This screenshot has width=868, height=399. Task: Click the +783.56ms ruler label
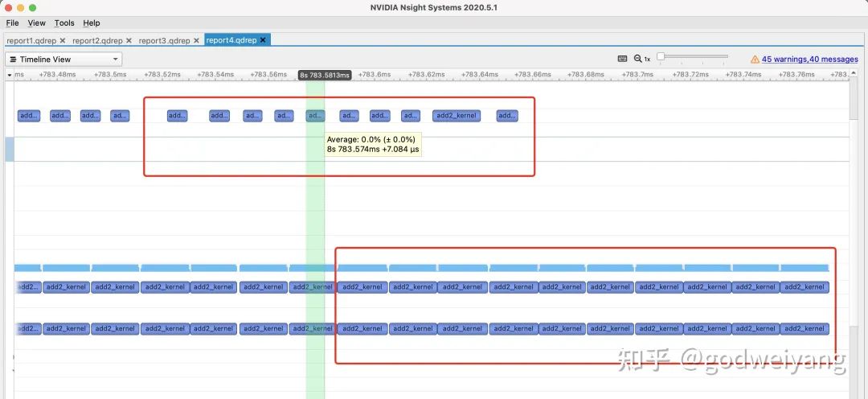[268, 74]
